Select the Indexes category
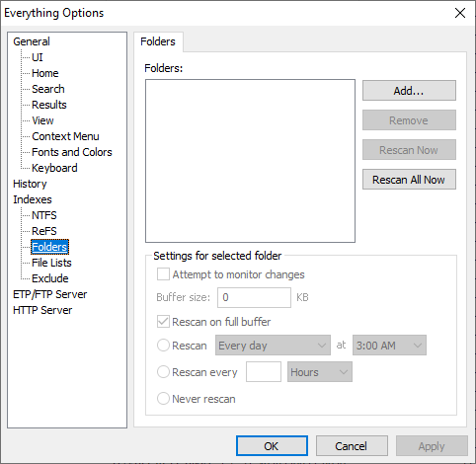Viewport: 476px width, 464px height. 33,199
